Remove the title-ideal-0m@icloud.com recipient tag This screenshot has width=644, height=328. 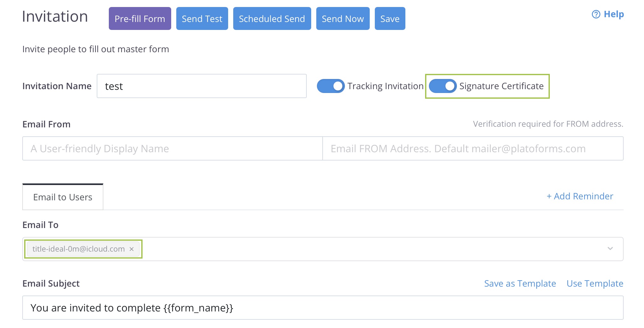click(132, 249)
